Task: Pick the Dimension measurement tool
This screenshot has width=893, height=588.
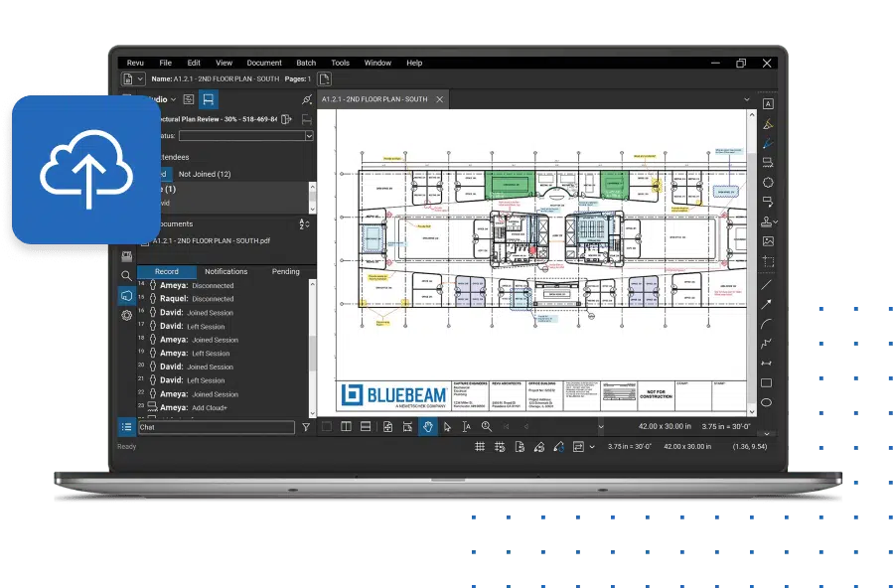Action: click(x=767, y=364)
